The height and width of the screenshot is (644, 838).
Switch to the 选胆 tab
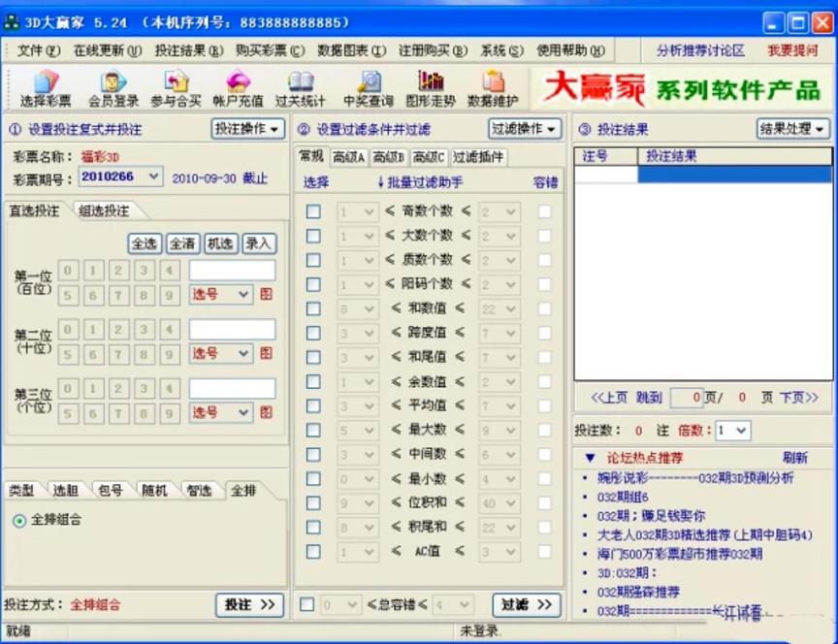click(66, 490)
